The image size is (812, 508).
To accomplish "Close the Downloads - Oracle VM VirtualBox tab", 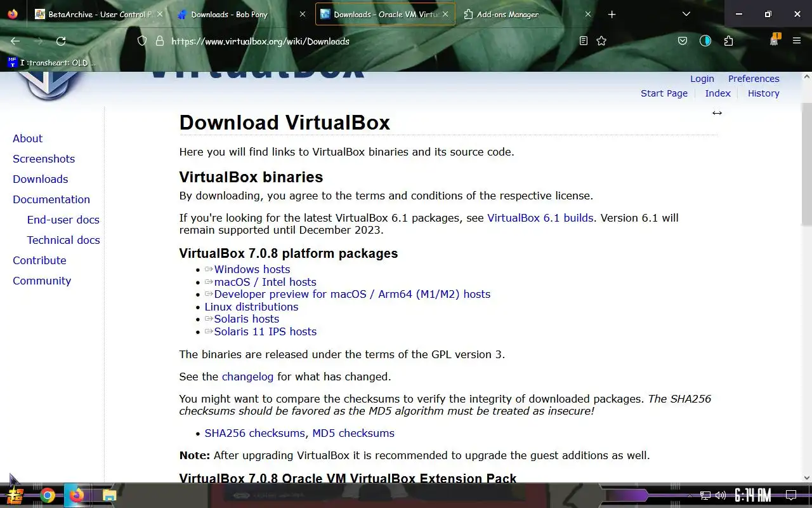I will (446, 14).
